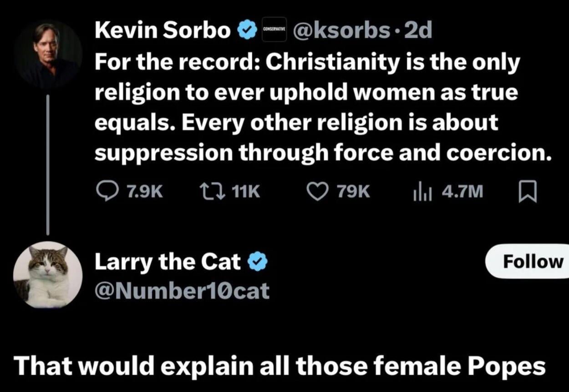Click the reply text about female Popes
The image size is (569, 392).
279,366
